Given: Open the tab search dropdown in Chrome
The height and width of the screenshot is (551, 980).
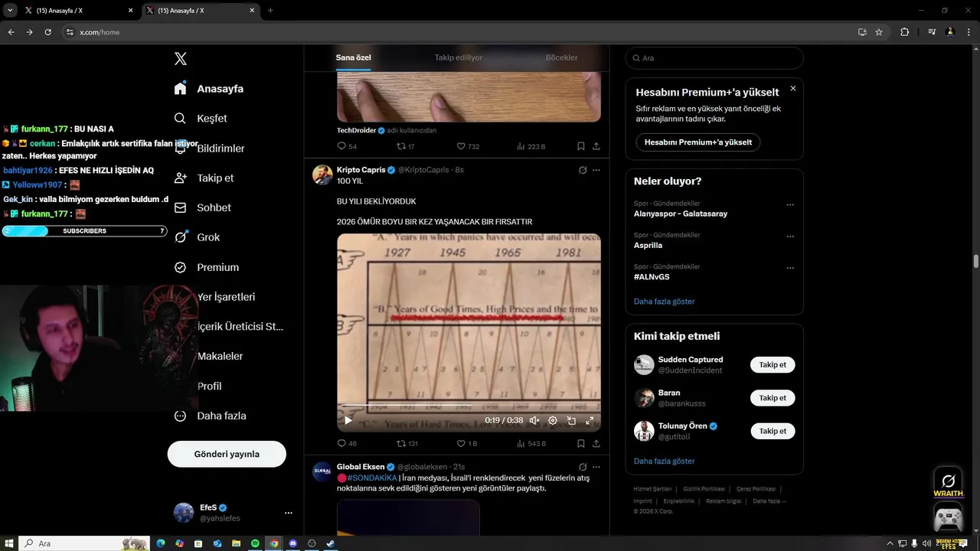Looking at the screenshot, I should tap(10, 10).
